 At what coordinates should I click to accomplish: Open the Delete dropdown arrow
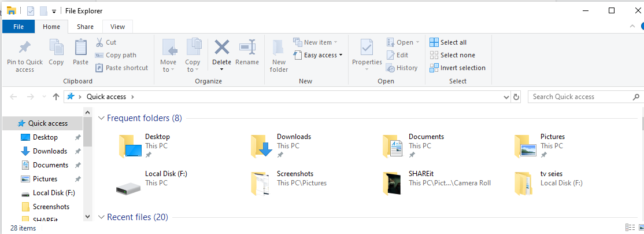click(x=222, y=69)
